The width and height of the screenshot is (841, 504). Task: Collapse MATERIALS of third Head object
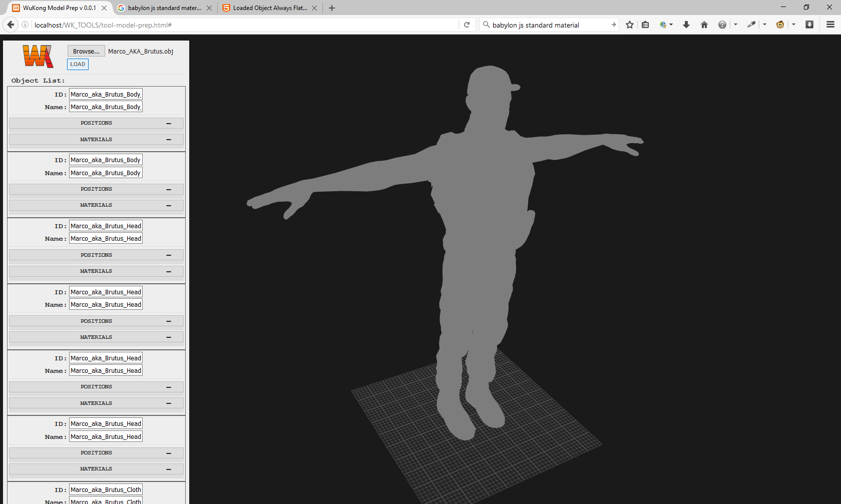click(x=96, y=403)
